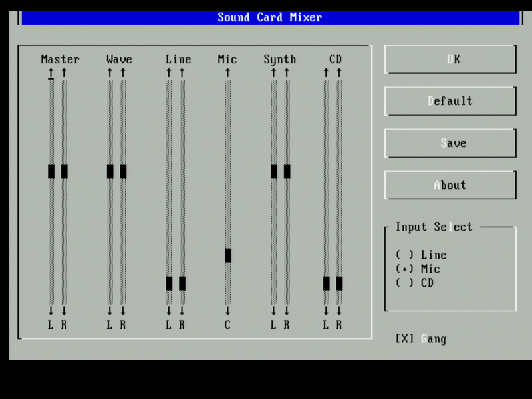Click the up arrow above Synth right channel
The image size is (532, 399).
pyautogui.click(x=287, y=72)
